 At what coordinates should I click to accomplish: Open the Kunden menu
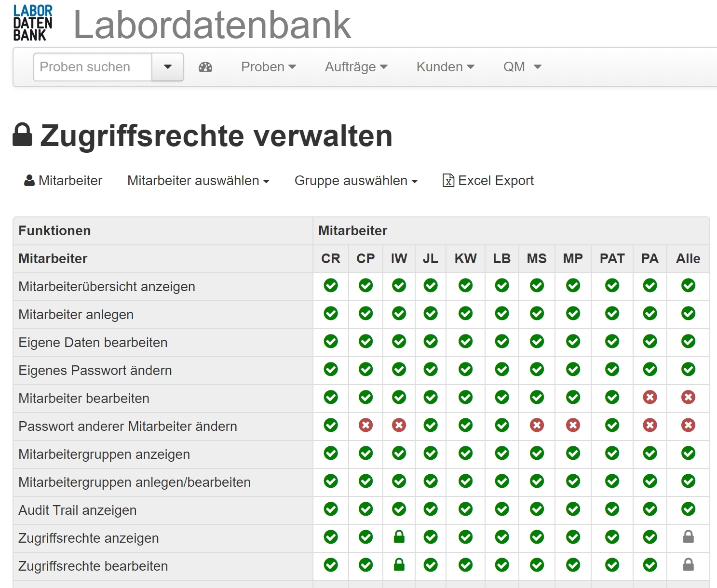[445, 67]
